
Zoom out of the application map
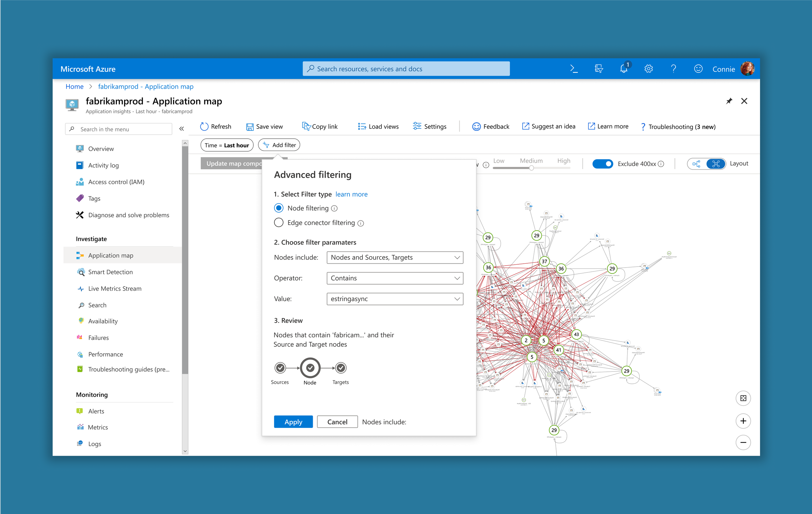pyautogui.click(x=743, y=442)
